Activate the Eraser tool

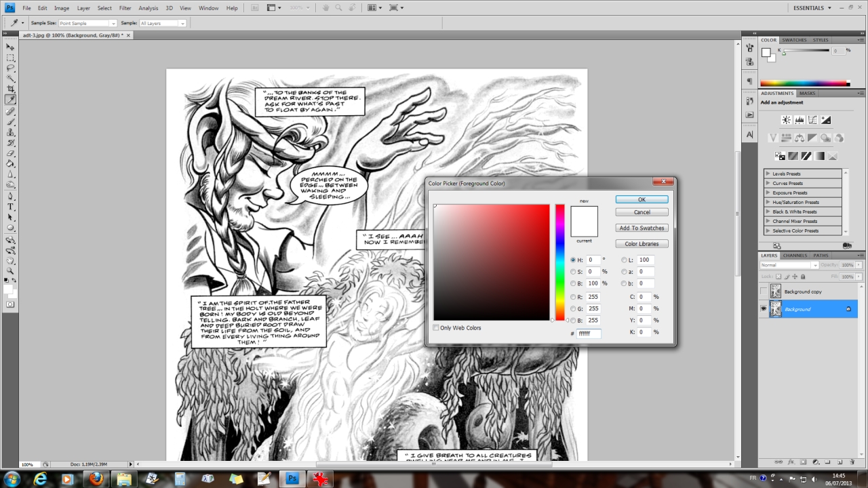pos(11,153)
